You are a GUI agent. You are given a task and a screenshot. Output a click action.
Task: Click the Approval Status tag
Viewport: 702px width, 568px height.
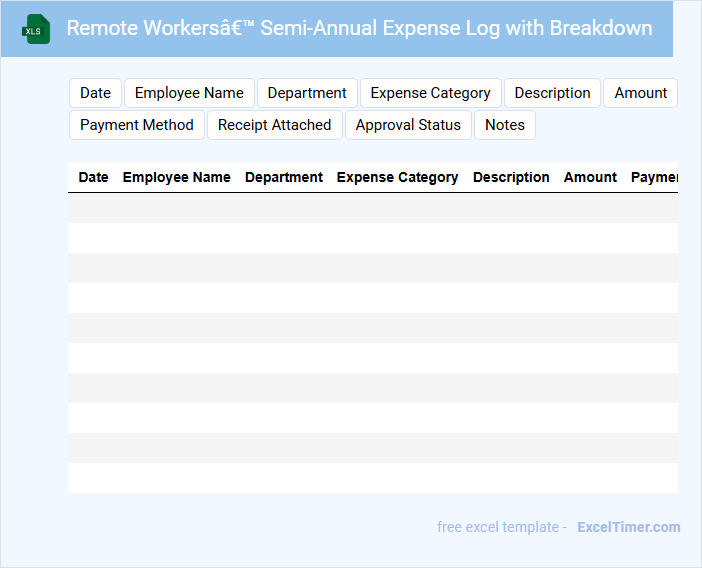tap(408, 125)
